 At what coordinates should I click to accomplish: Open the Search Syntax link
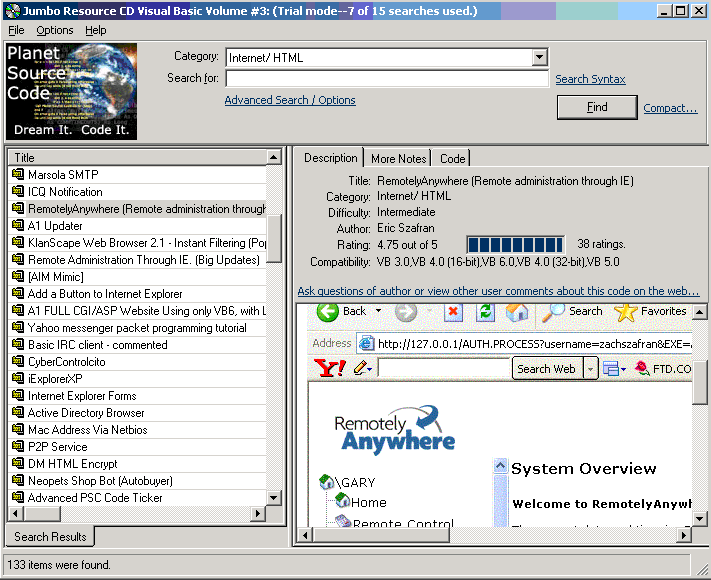(x=590, y=79)
